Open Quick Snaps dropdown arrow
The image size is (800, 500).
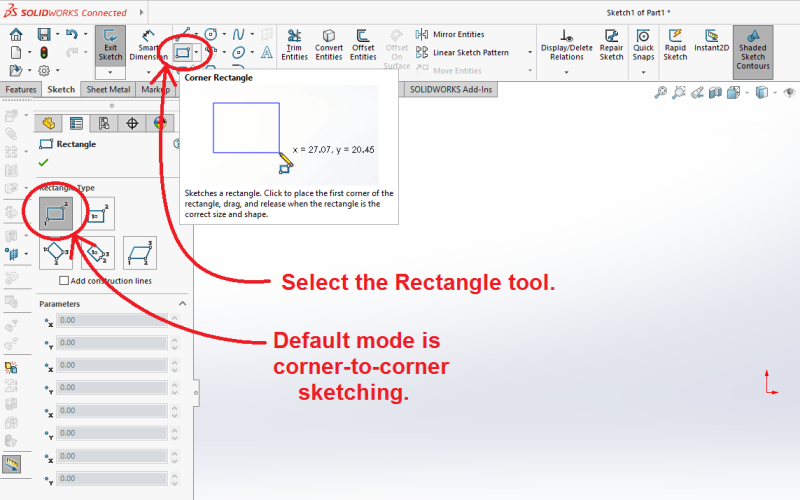pos(643,72)
